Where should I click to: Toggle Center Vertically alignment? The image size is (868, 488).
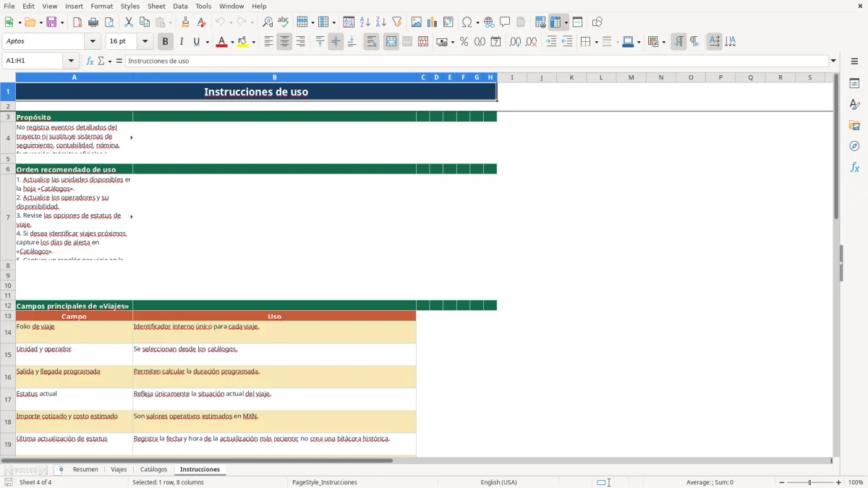[x=336, y=42]
